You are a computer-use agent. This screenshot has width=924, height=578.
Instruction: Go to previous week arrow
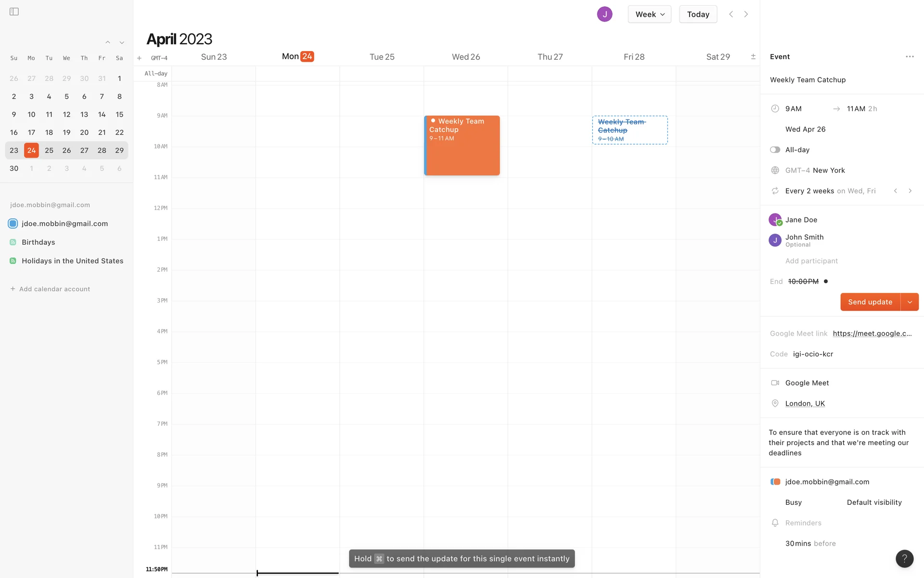(731, 14)
